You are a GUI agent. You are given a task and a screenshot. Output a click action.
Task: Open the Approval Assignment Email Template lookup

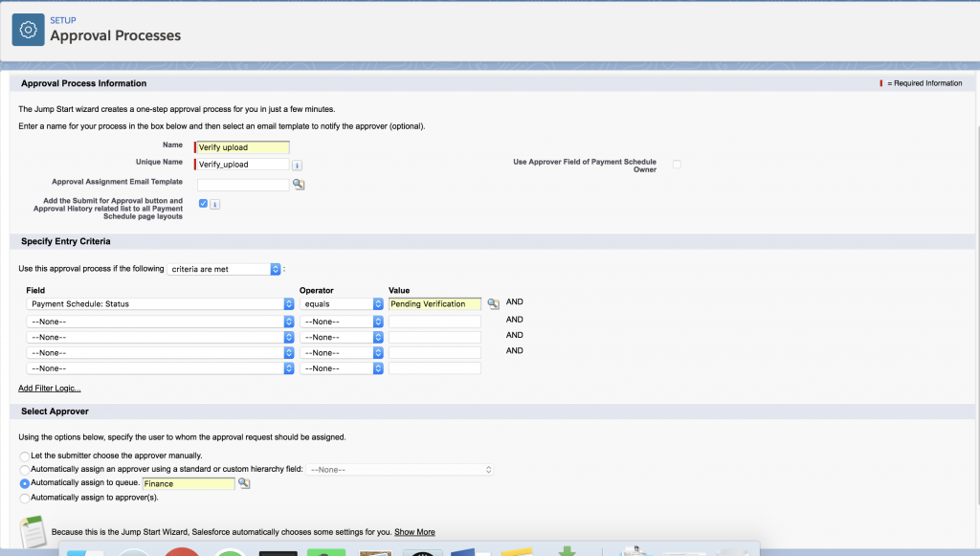[x=299, y=184]
